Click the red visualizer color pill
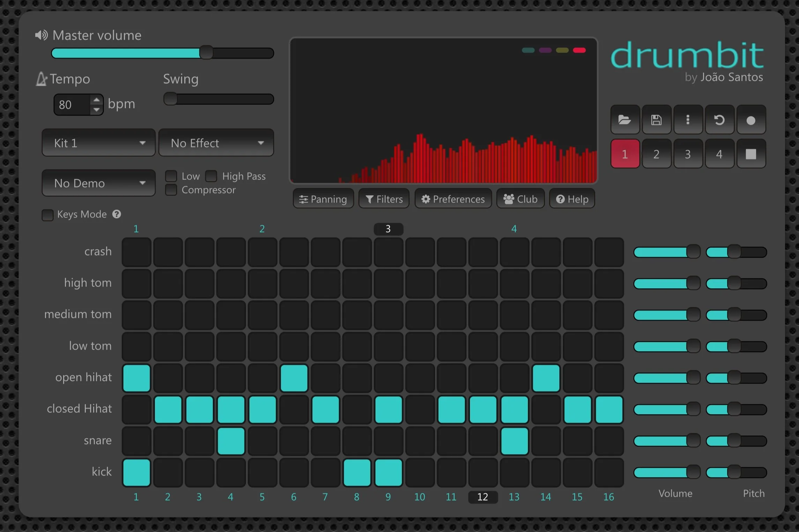 click(x=579, y=50)
